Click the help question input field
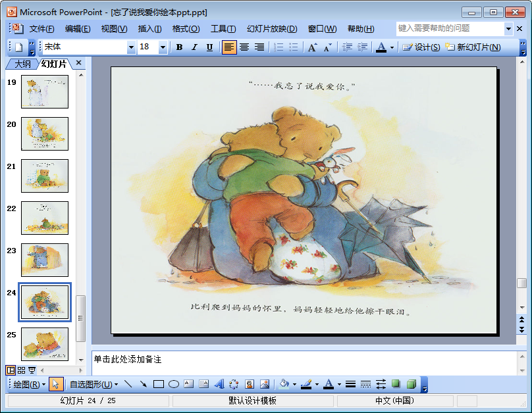 click(450, 28)
